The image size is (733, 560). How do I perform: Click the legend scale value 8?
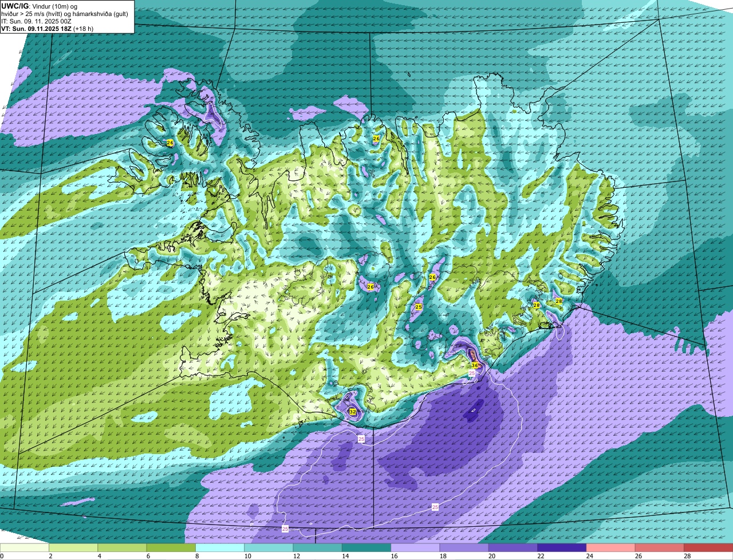click(198, 555)
